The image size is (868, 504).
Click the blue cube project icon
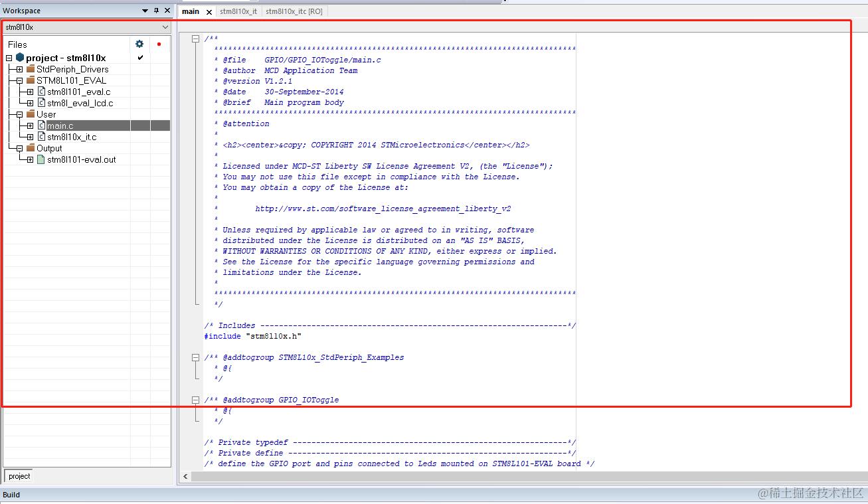[x=20, y=58]
